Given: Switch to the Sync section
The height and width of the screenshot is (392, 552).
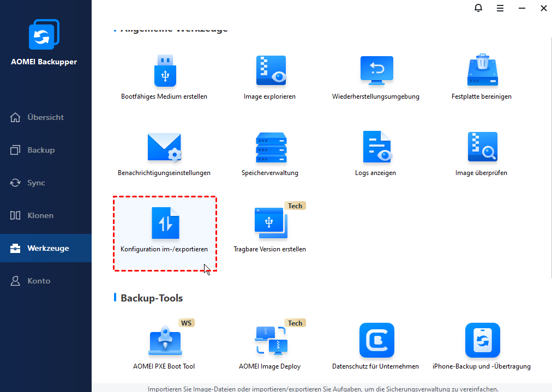Looking at the screenshot, I should [46, 183].
